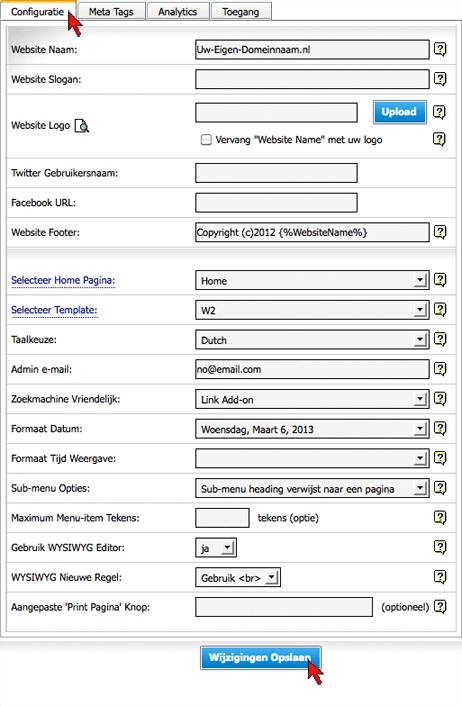The height and width of the screenshot is (706, 462).
Task: Focus the Website Logo file field
Action: 276,113
